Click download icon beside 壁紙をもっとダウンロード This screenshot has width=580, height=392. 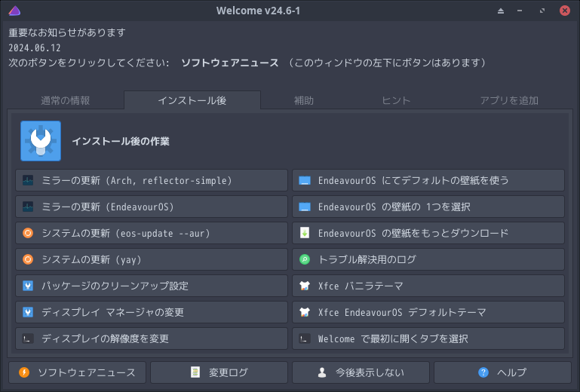coord(305,233)
